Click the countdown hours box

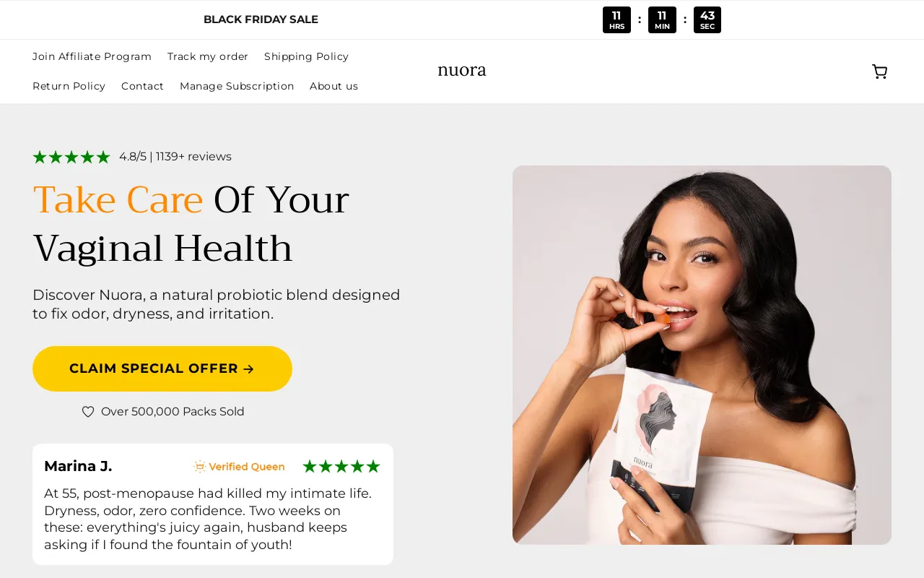[616, 20]
